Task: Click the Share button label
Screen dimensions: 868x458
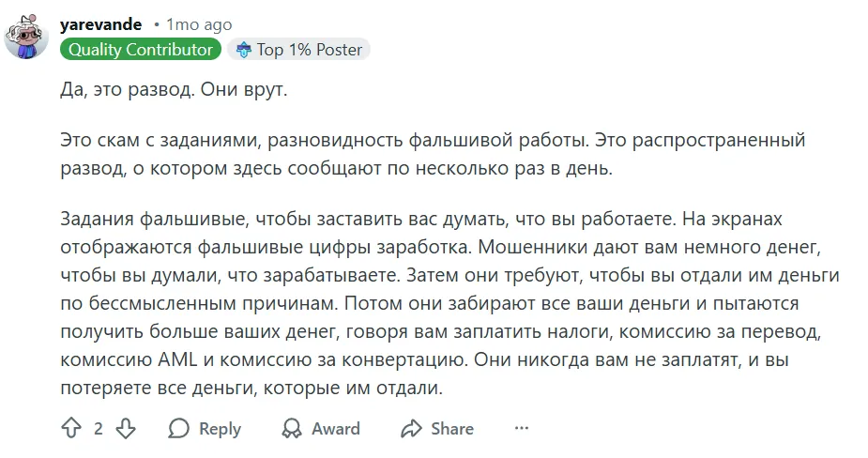Action: pos(452,429)
